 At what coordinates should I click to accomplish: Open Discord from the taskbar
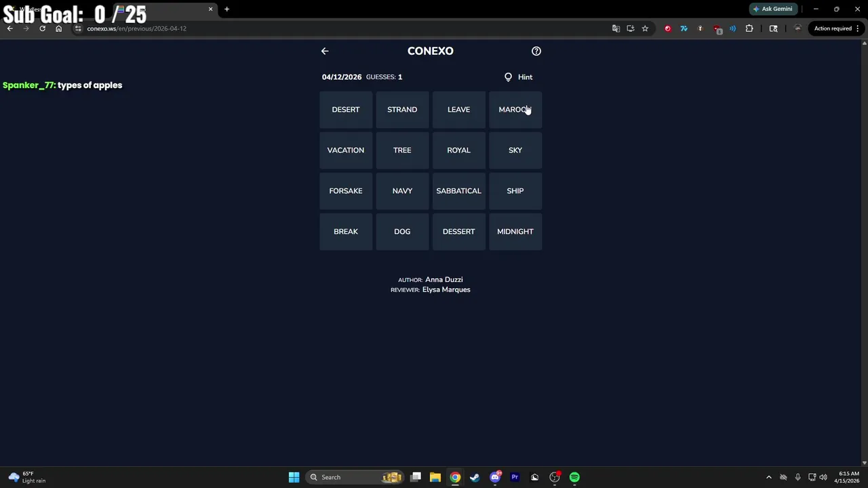click(x=495, y=477)
